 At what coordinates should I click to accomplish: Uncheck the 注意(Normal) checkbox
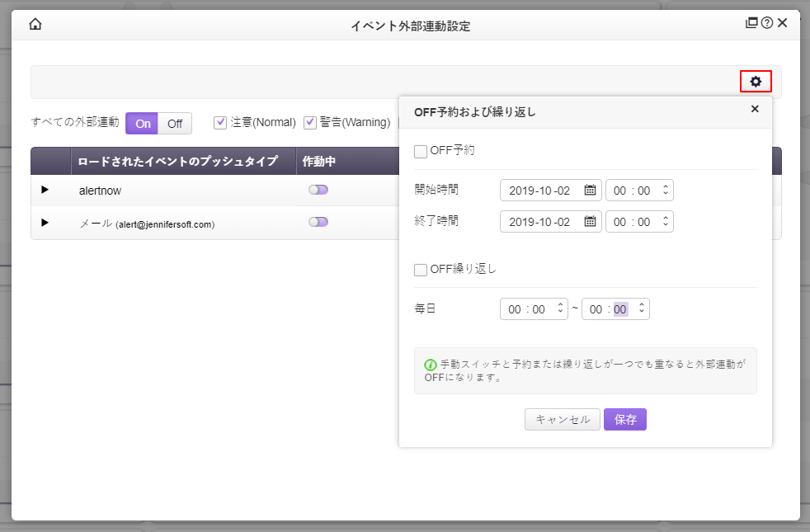click(220, 122)
